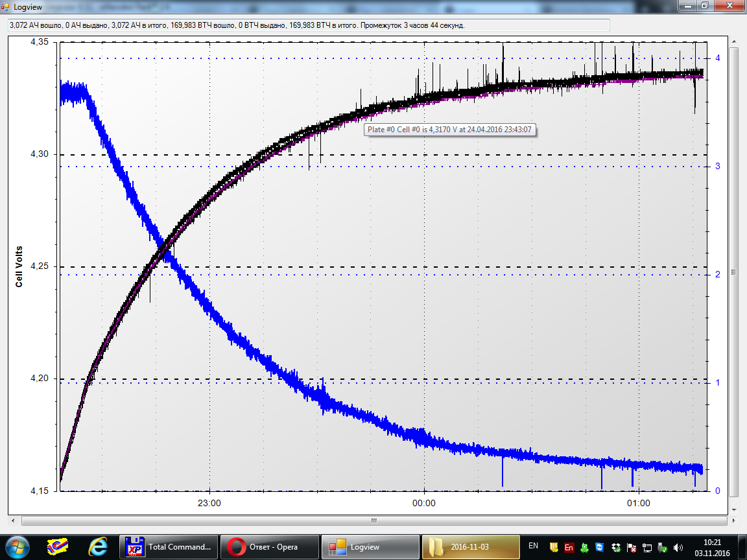
Task: Click the pinned icon next to Start
Action: [58, 546]
